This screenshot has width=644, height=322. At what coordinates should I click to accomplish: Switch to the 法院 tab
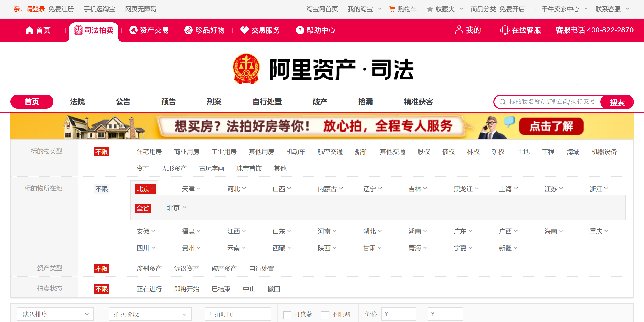coord(78,102)
